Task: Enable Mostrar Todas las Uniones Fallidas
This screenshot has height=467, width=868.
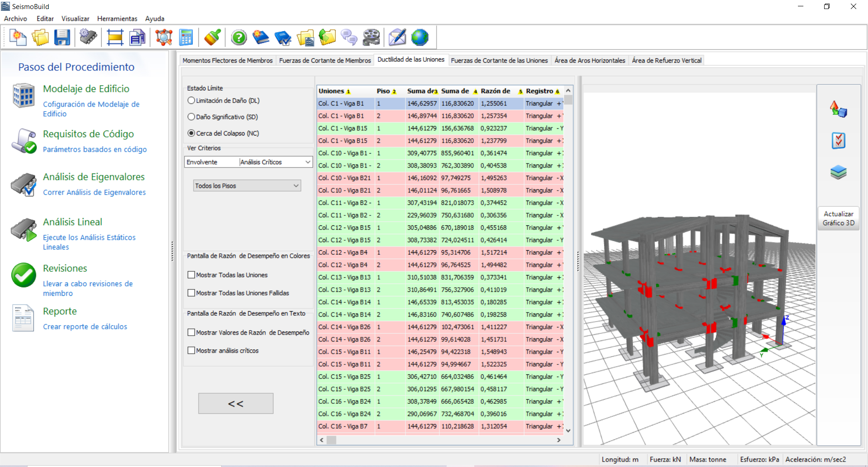Action: click(x=191, y=293)
